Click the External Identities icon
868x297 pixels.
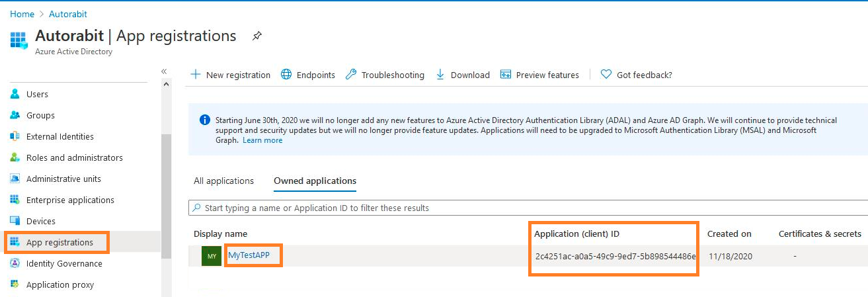pyautogui.click(x=15, y=136)
